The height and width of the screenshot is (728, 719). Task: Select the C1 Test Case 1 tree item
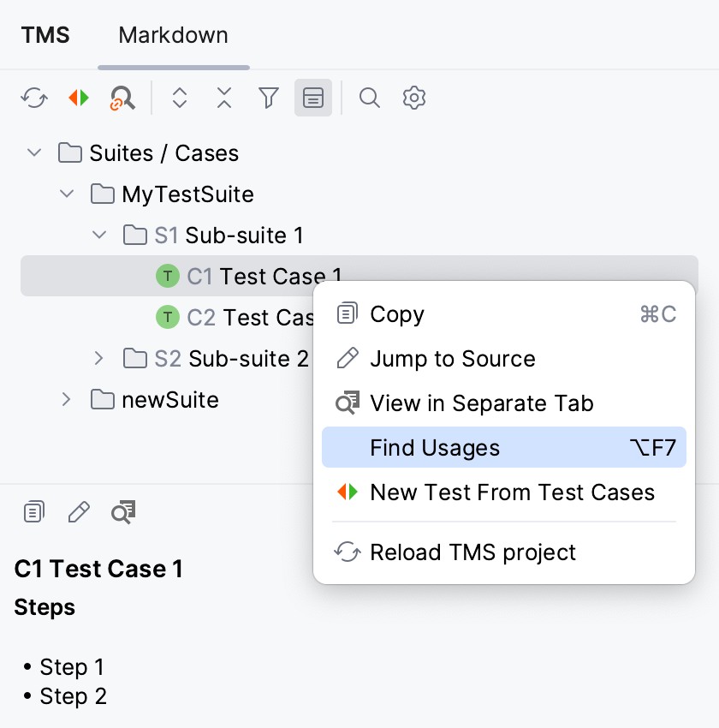coord(265,276)
